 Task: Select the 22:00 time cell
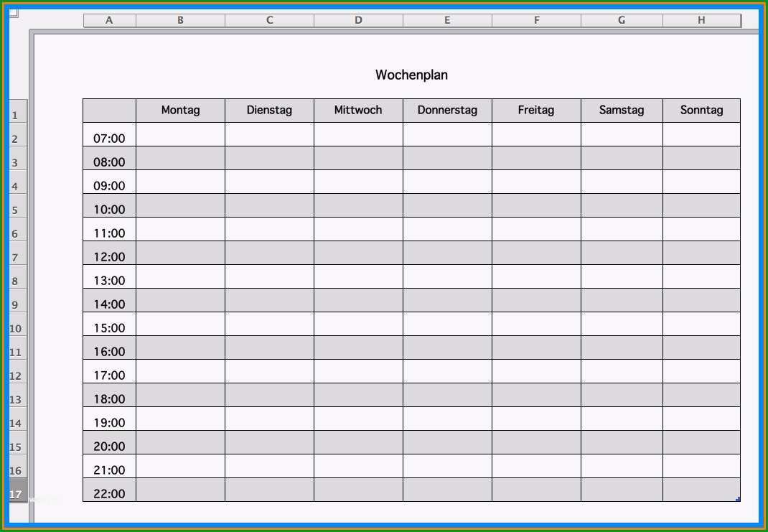109,490
